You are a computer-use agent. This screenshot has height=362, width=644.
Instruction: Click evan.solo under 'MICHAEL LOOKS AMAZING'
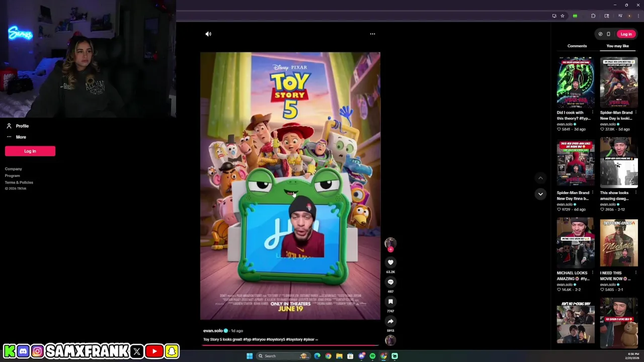pos(565,285)
